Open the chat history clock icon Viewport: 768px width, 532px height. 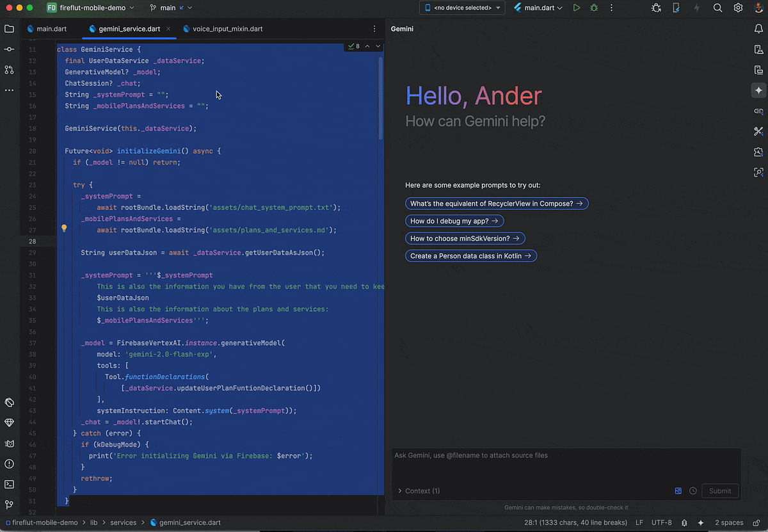coord(693,491)
